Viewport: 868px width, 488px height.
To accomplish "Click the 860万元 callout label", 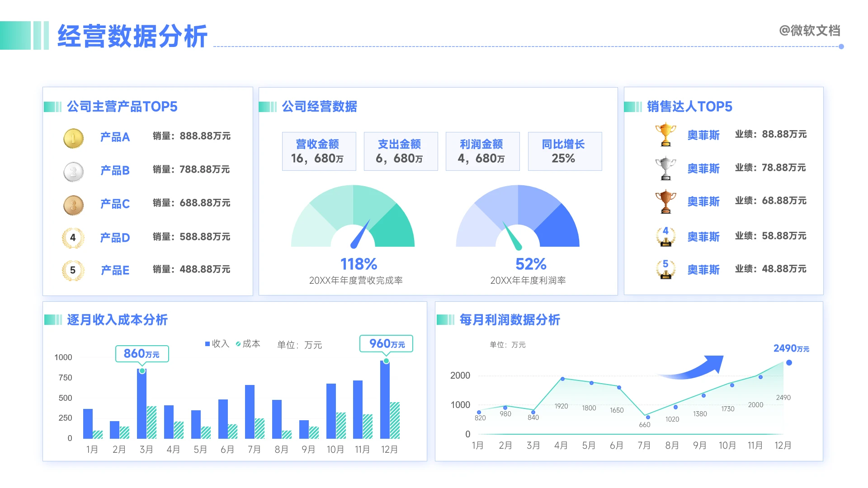I will point(142,353).
